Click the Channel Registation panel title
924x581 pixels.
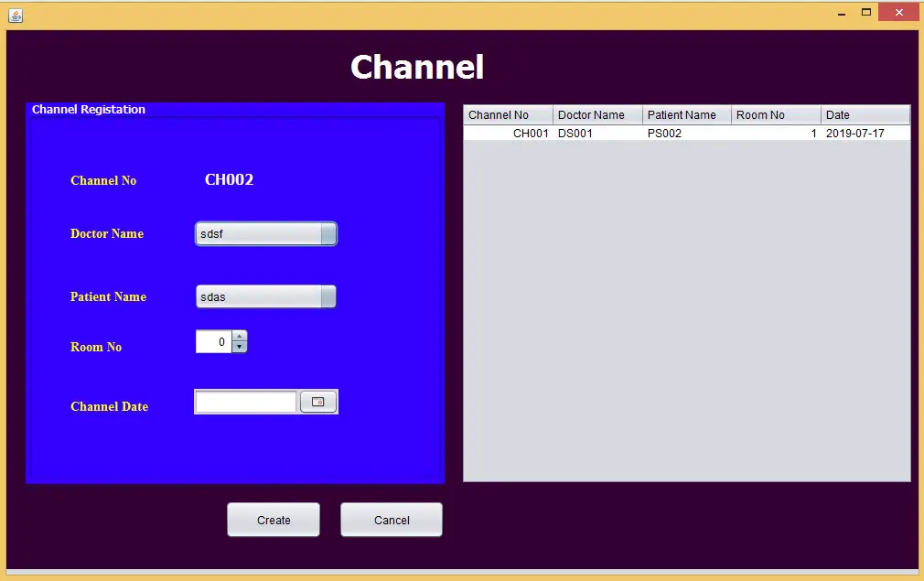[87, 109]
